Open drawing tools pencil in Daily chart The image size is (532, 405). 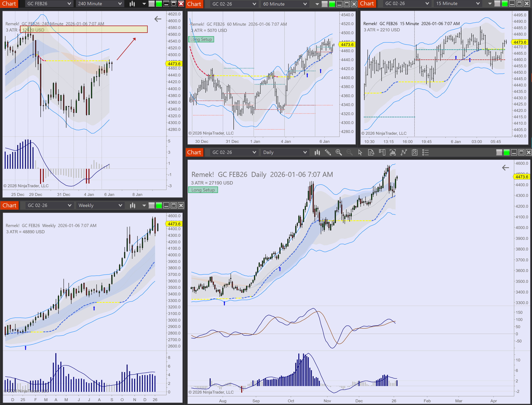pyautogui.click(x=327, y=152)
